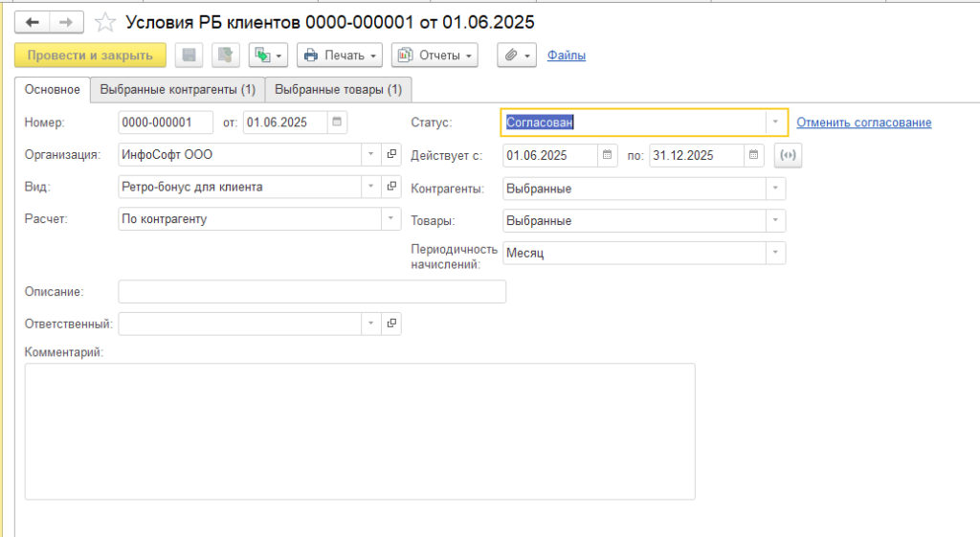Open the paperclip attachments button
This screenshot has height=537, width=980.
click(x=517, y=56)
